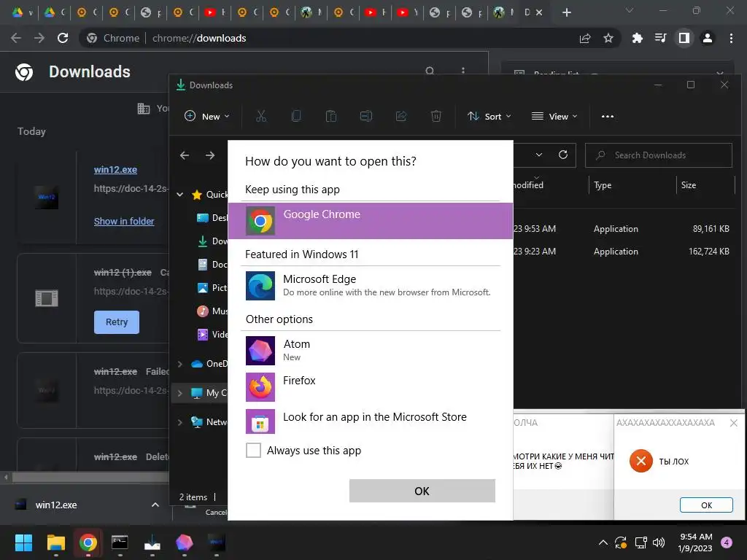
Task: Click win12.exe item in the download shelf
Action: pos(56,505)
